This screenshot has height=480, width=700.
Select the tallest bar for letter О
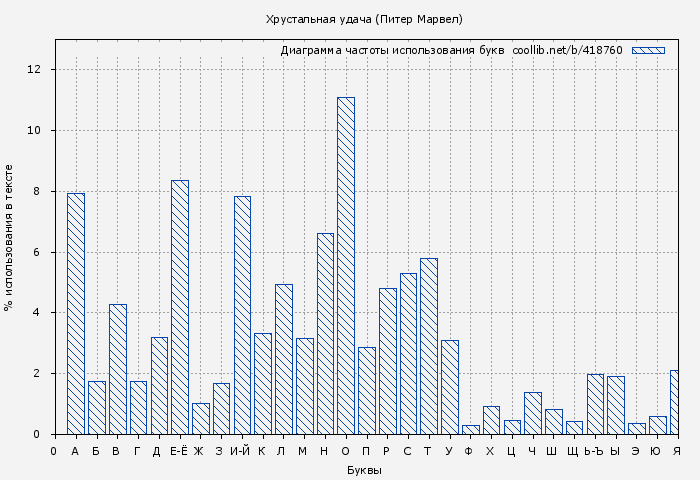point(346,265)
